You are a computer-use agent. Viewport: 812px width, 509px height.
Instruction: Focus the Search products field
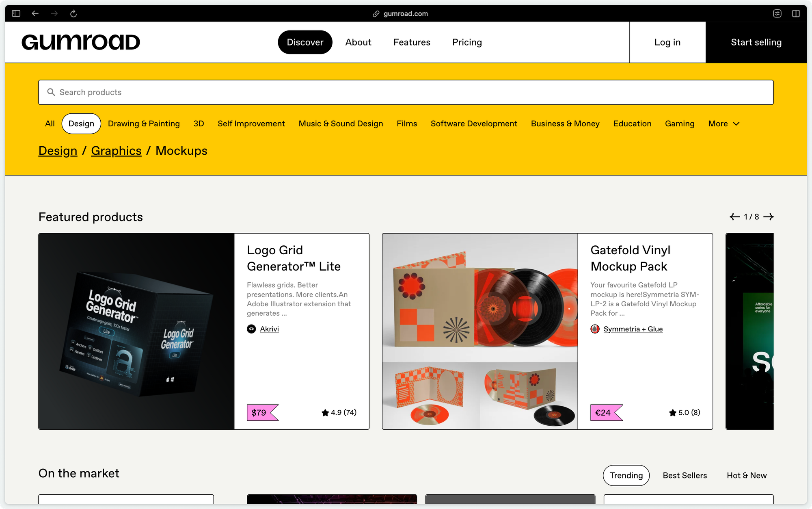coord(406,92)
